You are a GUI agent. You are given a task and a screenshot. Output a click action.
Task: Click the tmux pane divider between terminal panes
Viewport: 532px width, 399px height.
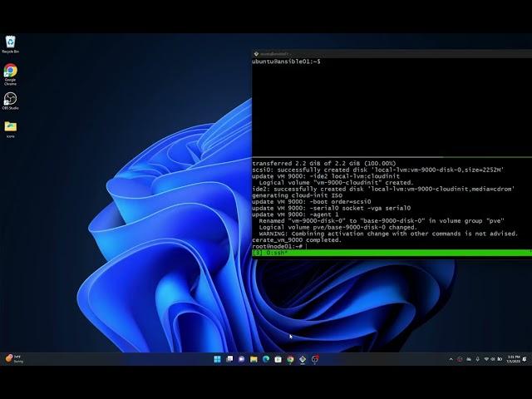(x=392, y=157)
